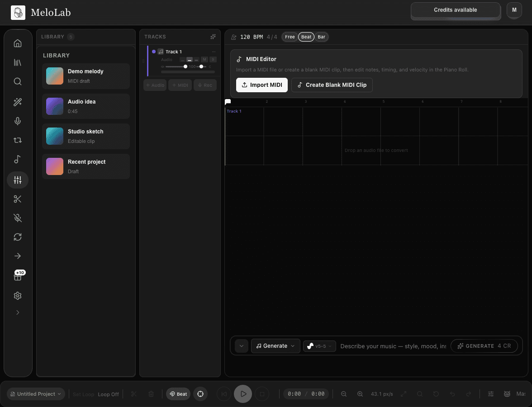Image resolution: width=532 pixels, height=407 pixels.
Task: Select the medium track height button
Action: click(x=190, y=60)
